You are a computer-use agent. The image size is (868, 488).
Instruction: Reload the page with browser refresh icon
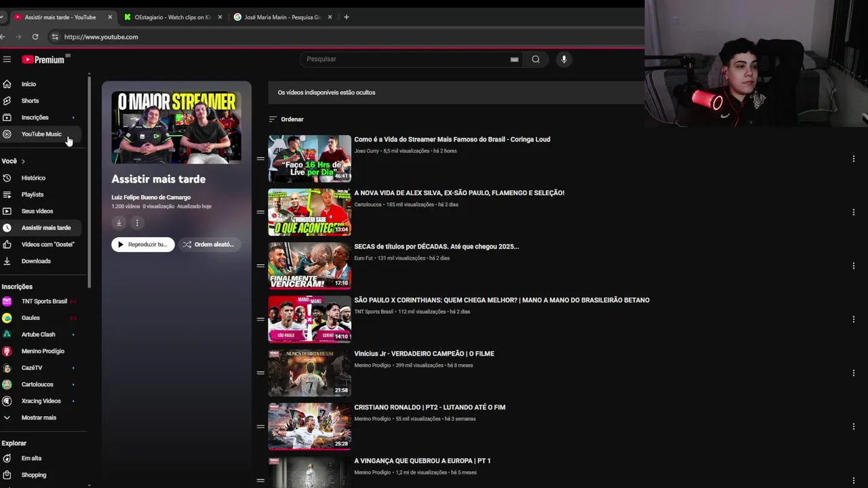click(x=35, y=37)
